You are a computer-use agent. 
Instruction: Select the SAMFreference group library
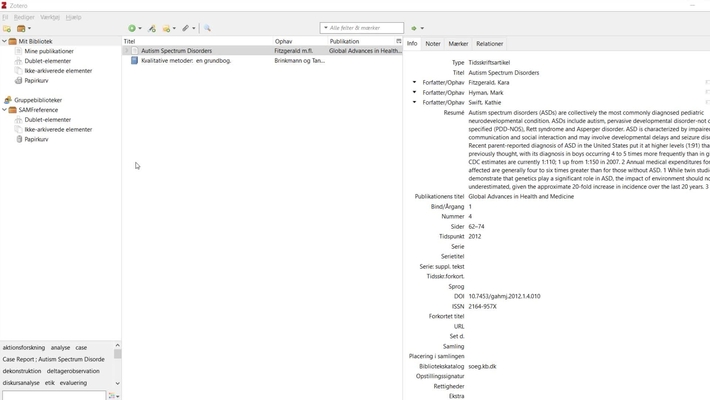pyautogui.click(x=38, y=110)
